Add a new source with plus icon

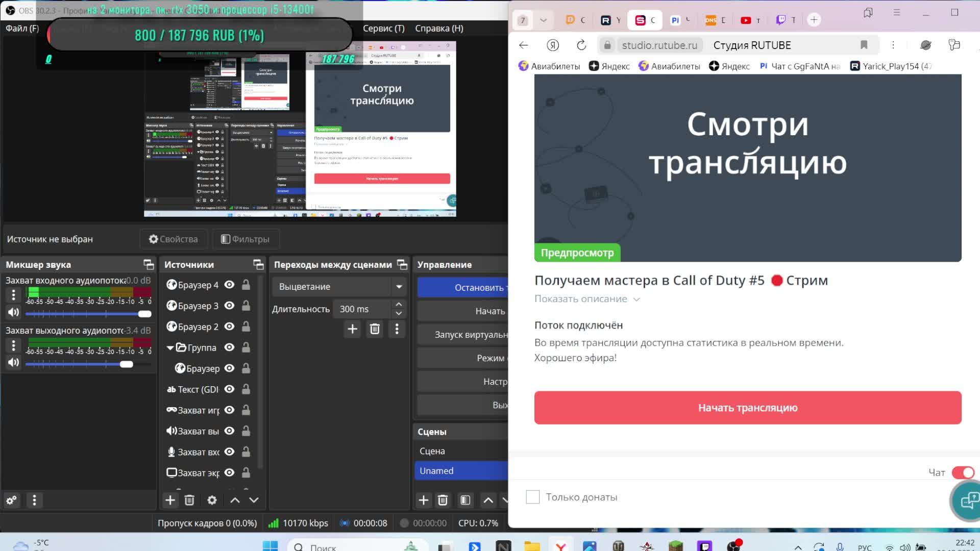[170, 500]
